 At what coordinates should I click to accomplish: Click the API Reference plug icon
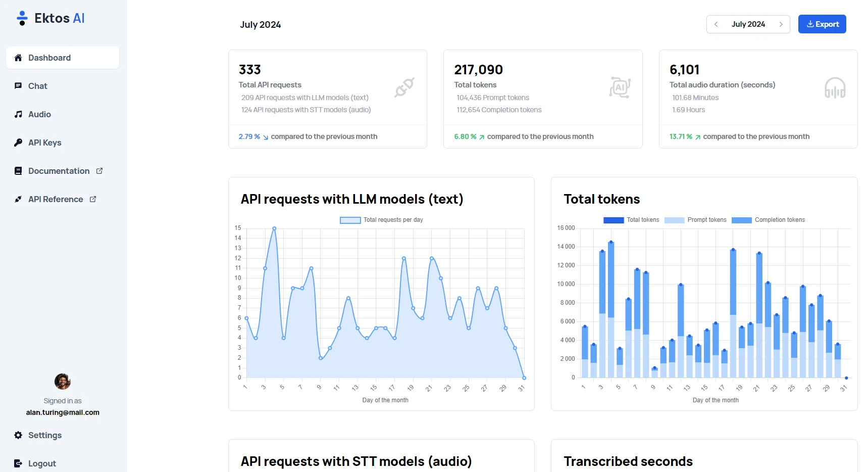pyautogui.click(x=18, y=199)
